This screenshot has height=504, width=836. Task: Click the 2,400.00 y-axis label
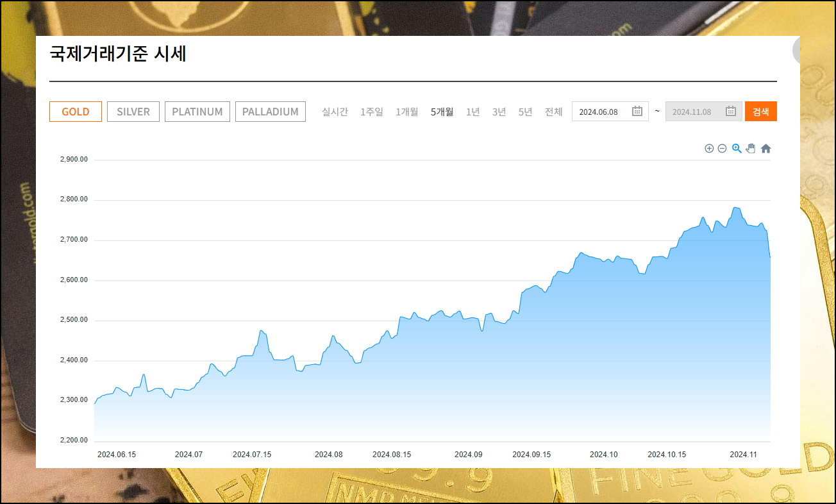74,360
